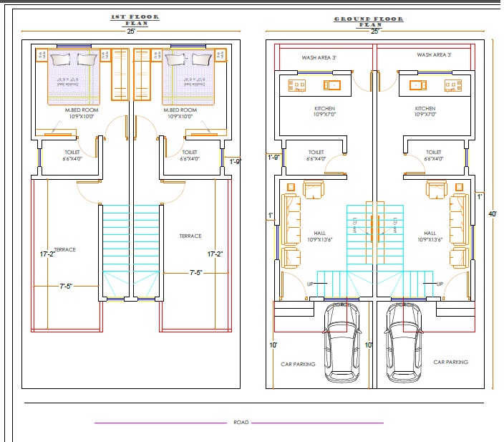Screen dimensions: 504x442
Task: Click the left unit's "HALL 10'9"X13'6"" label
Action: [x=320, y=236]
